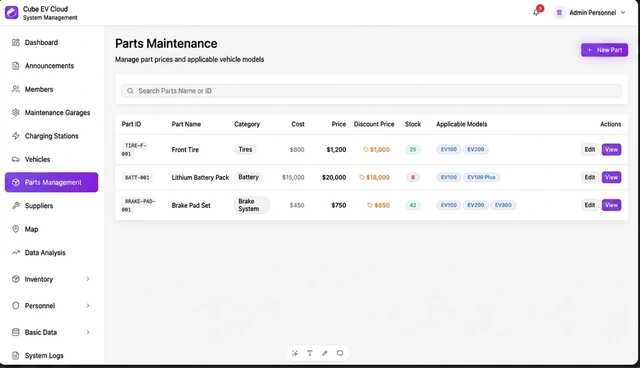Screen dimensions: 640x368
Task: Click the Charging Stations lightning icon
Action: click(x=16, y=136)
